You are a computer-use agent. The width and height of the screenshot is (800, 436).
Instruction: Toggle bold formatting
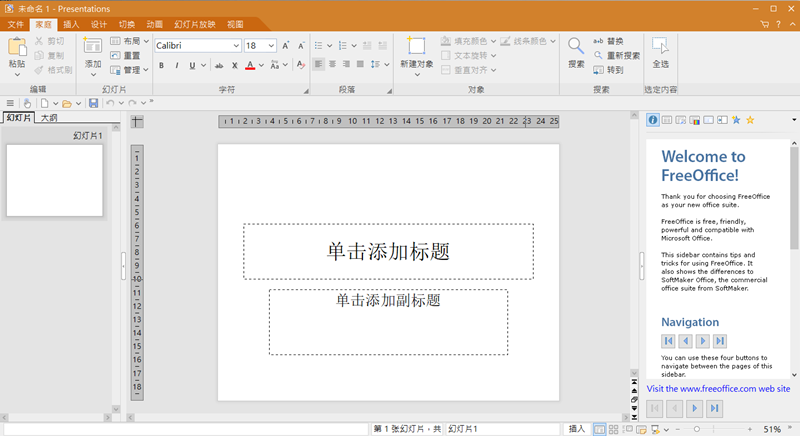(x=162, y=66)
